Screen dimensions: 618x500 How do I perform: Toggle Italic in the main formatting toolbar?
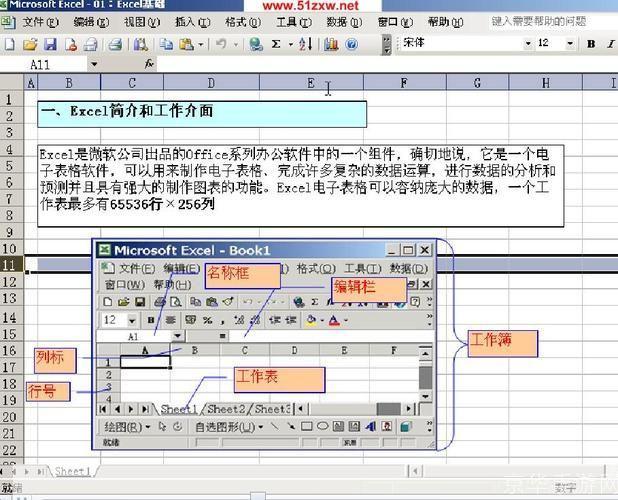pos(611,44)
